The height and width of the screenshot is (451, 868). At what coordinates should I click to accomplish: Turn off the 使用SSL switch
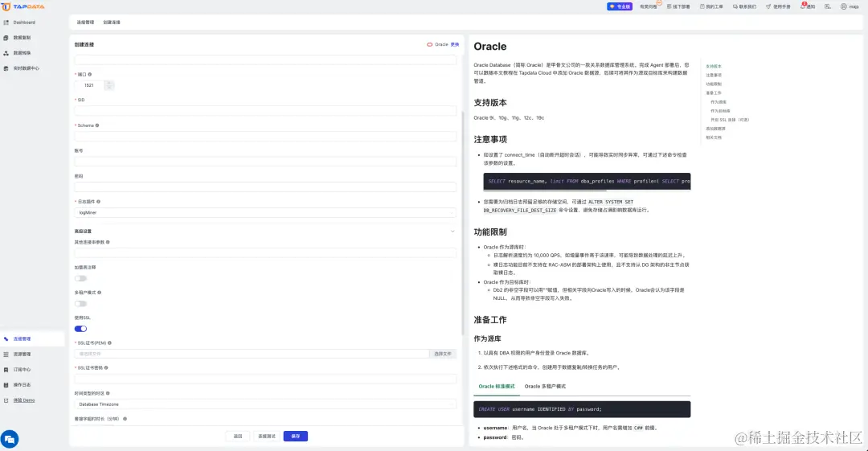click(81, 329)
